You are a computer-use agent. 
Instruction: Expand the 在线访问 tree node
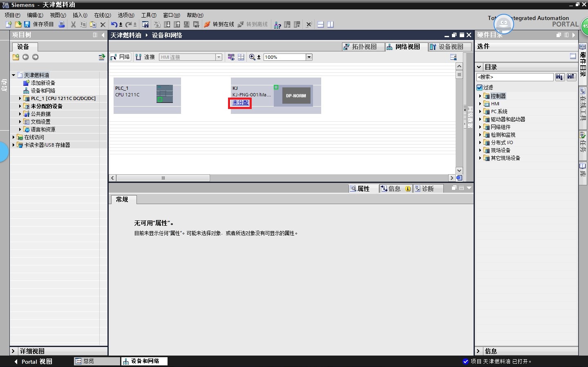tap(13, 137)
